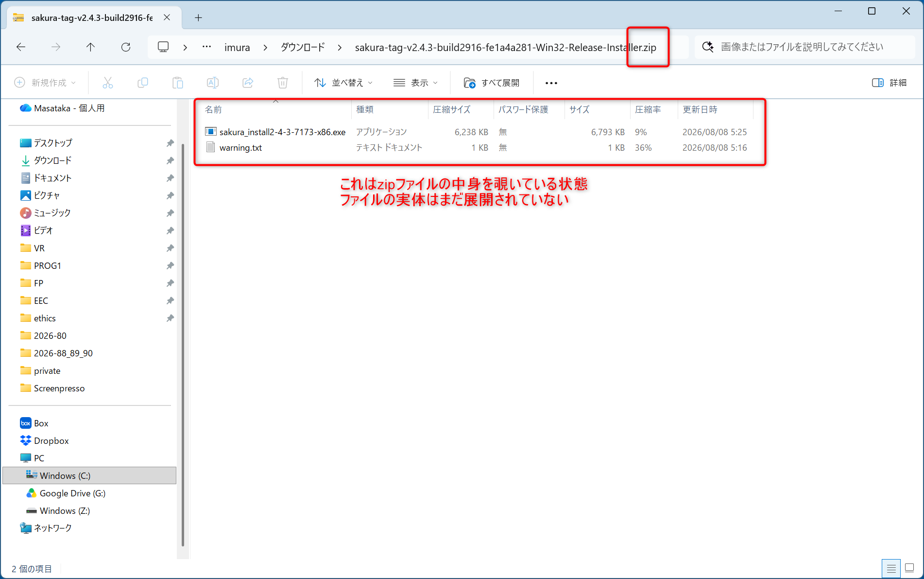The width and height of the screenshot is (924, 579).
Task: Open the 2026-88_89_90 folder in sidebar
Action: tap(63, 353)
